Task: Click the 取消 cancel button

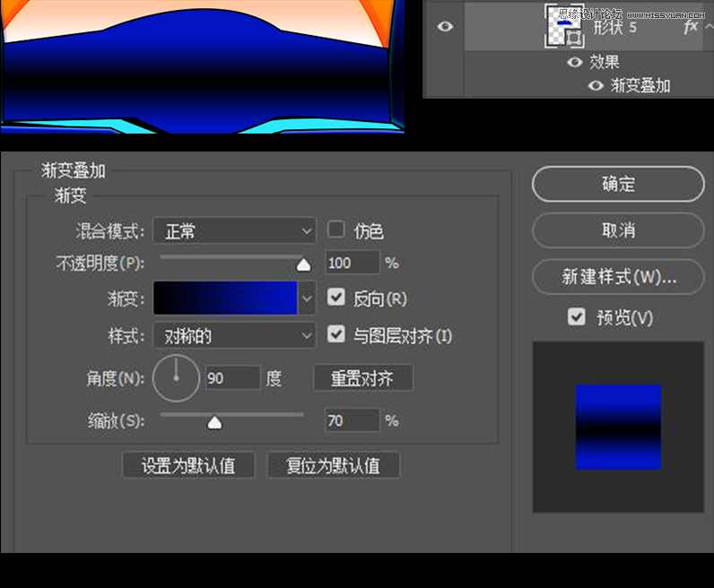Action: pos(618,229)
